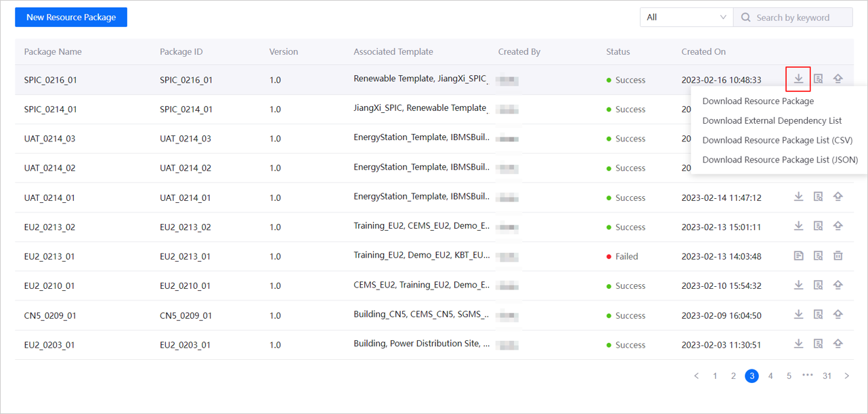Click the download icon for CN5_0209_01
868x414 pixels.
[x=798, y=315]
